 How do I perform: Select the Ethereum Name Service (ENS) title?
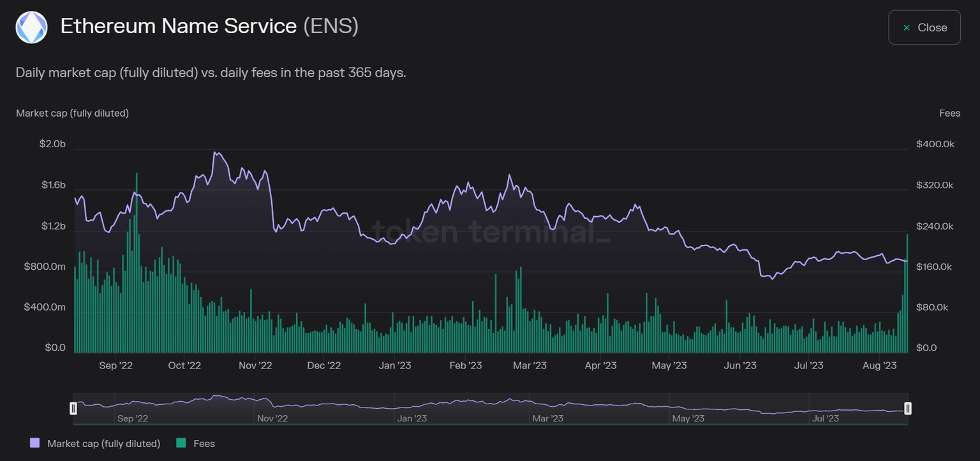click(x=209, y=27)
